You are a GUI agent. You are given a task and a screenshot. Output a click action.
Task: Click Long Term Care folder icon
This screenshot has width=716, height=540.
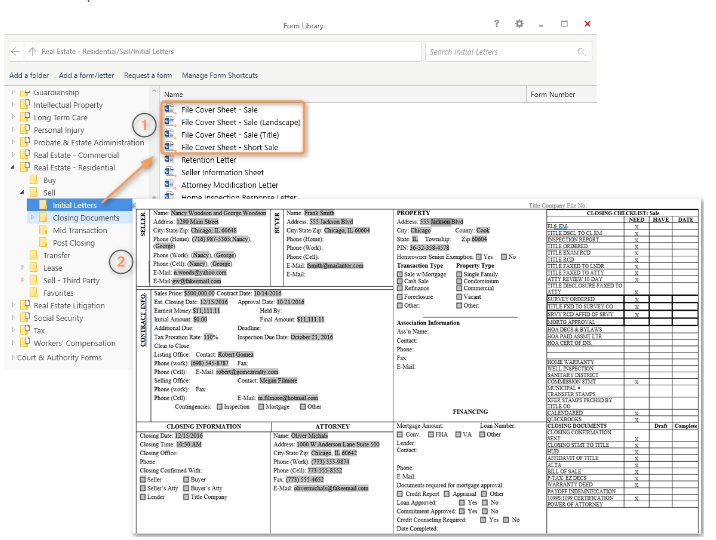click(26, 117)
